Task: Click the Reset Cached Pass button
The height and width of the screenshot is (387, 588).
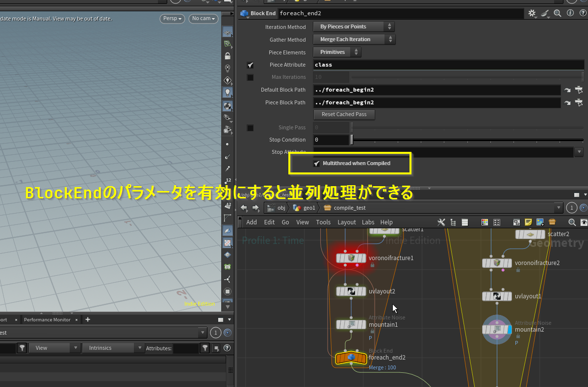Action: click(344, 114)
